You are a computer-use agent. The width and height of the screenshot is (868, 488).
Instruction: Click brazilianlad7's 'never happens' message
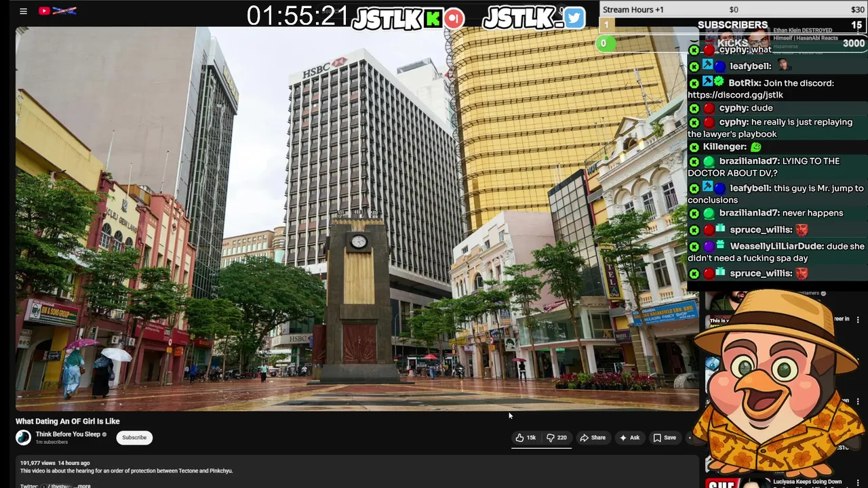click(x=812, y=213)
